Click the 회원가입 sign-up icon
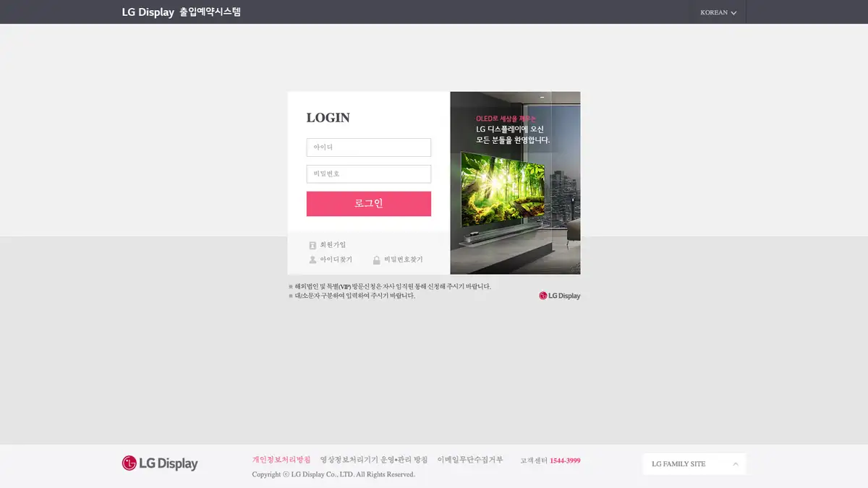 point(312,245)
